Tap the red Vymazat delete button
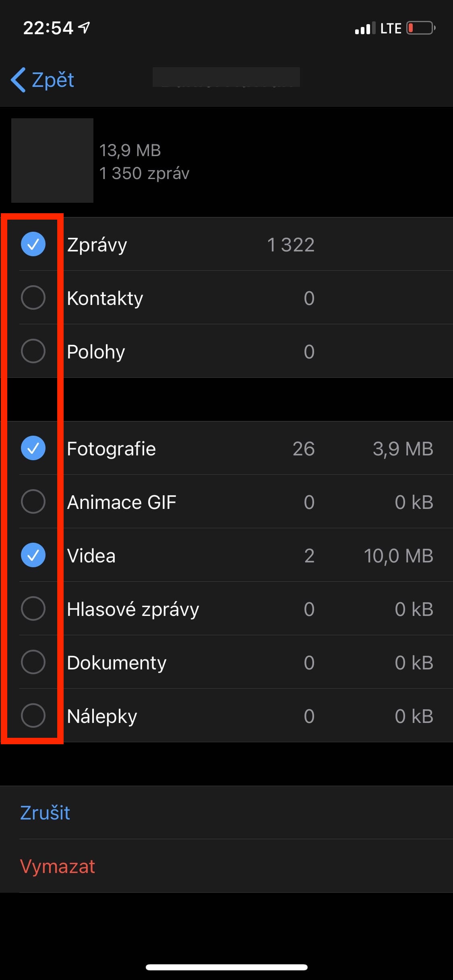 pyautogui.click(x=58, y=866)
